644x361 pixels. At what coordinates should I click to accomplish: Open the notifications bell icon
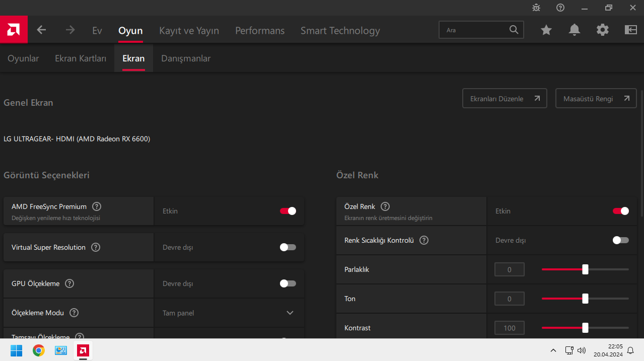(575, 30)
